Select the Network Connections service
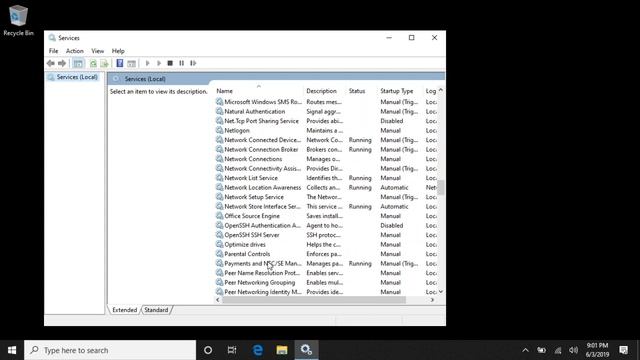Image resolution: width=640 pixels, height=360 pixels. 253,159
